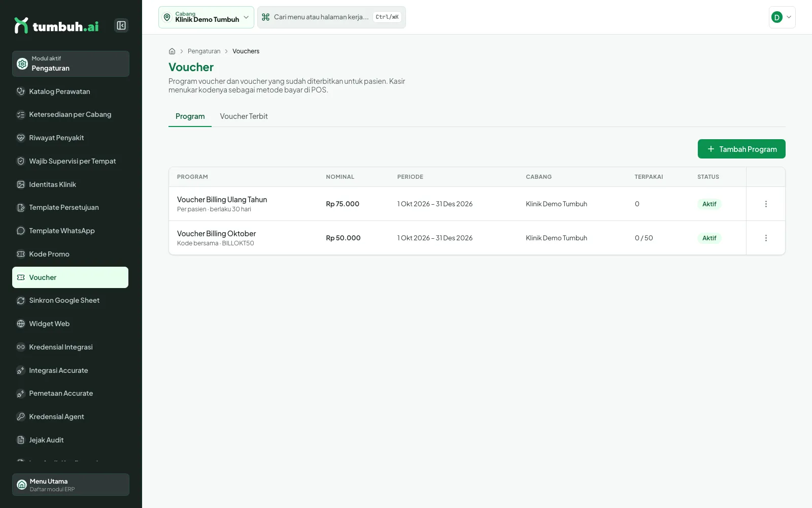
Task: Click the Voucher Billing Oktober row name
Action: (x=216, y=234)
